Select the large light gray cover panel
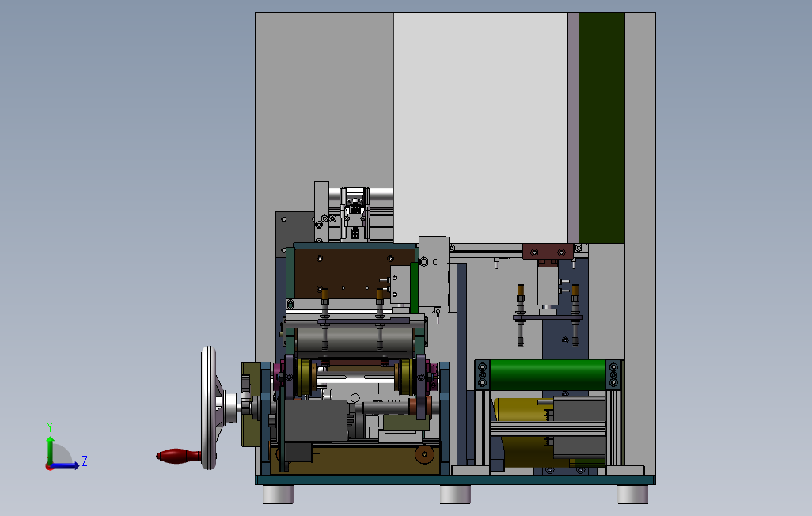812x516 pixels. click(x=480, y=128)
